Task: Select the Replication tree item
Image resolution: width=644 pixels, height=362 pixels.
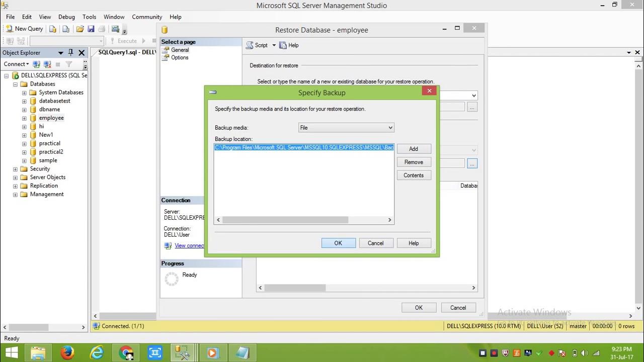Action: 44,186
